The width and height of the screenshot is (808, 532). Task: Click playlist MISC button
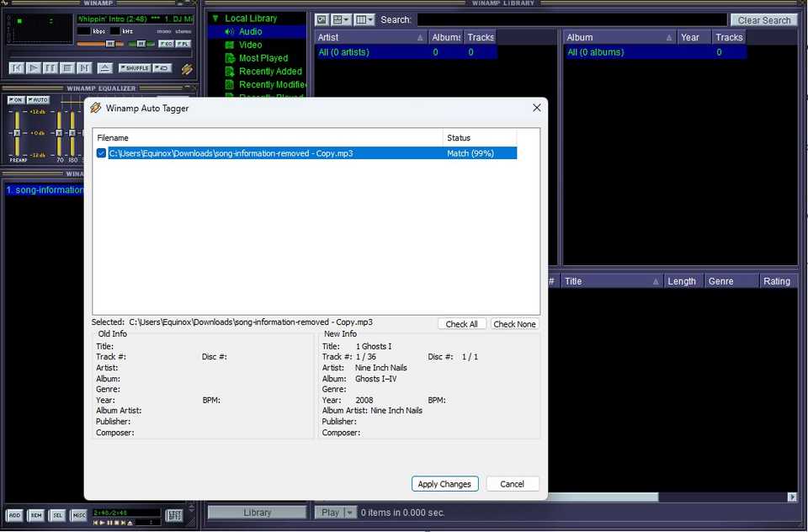point(79,515)
